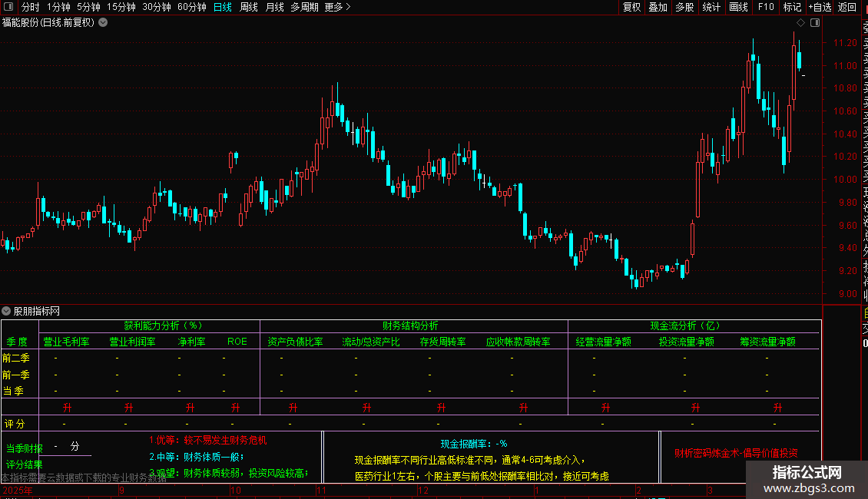Open the 复权 adjustment menu
Viewport: 868px width, 499px height.
tap(631, 7)
